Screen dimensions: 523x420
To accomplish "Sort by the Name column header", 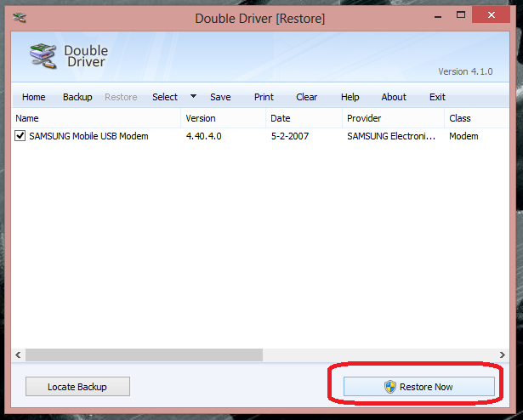I will pos(96,118).
